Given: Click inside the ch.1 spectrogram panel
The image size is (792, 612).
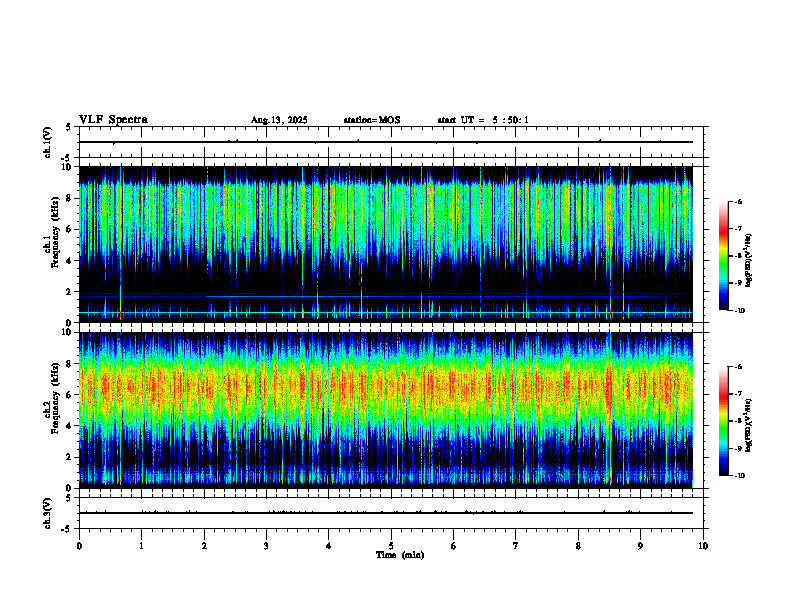Looking at the screenshot, I should tap(385, 244).
